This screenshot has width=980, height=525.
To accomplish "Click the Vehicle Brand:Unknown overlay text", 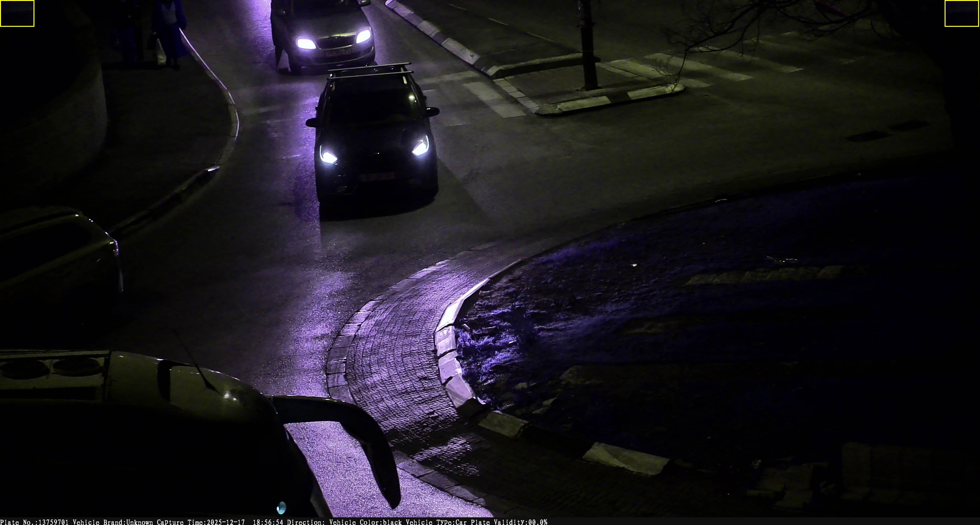I will coord(113,522).
